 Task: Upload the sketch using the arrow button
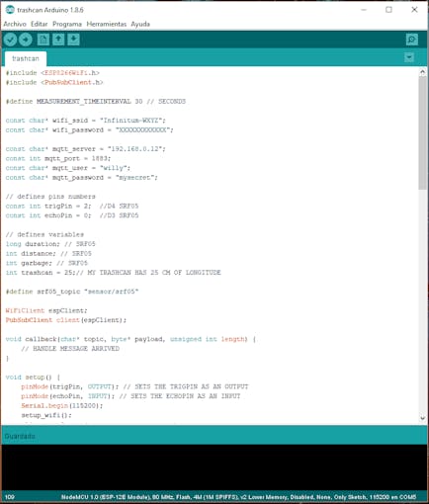tap(26, 40)
